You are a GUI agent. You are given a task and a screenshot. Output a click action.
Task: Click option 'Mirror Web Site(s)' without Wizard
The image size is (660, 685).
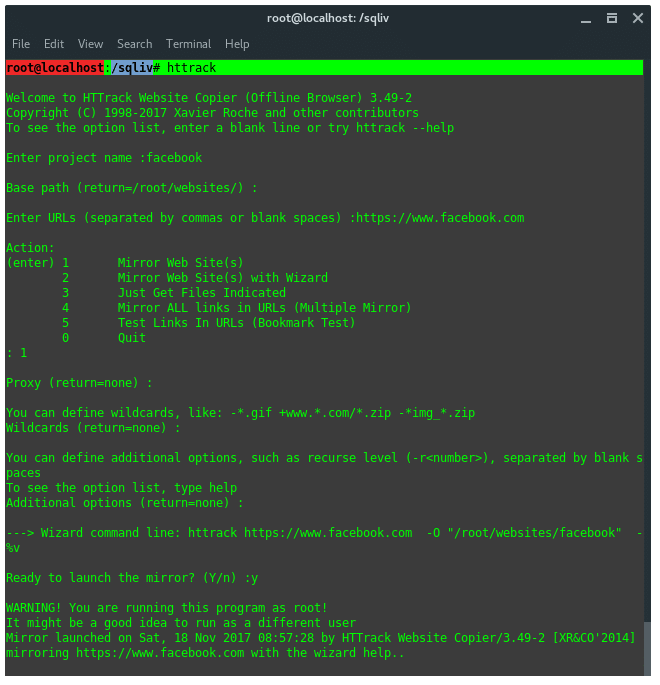pos(180,263)
